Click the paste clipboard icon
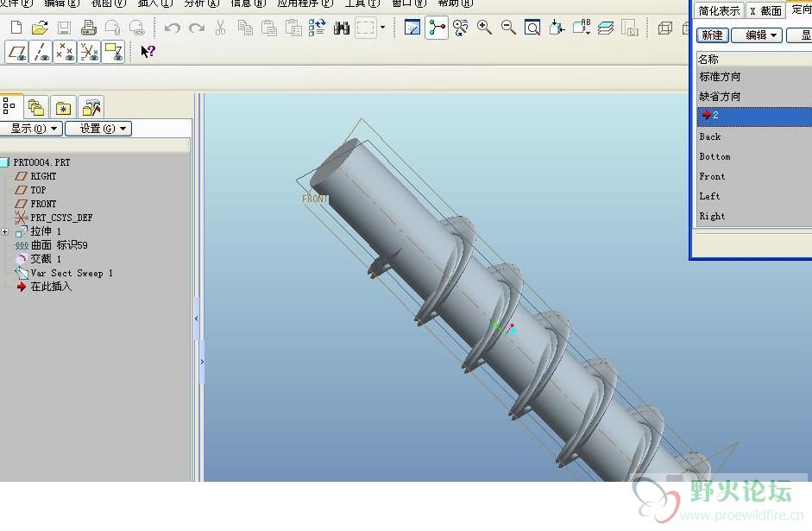This screenshot has height=531, width=812. click(x=268, y=28)
